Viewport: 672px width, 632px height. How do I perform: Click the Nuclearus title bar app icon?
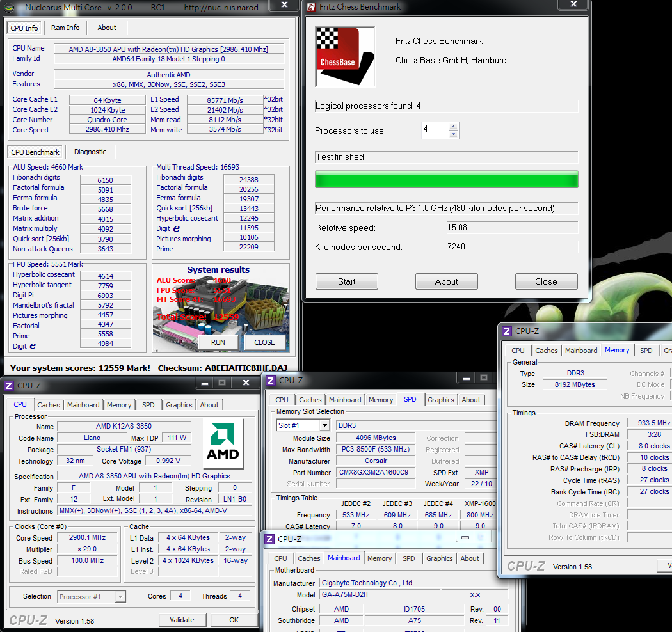click(x=9, y=7)
